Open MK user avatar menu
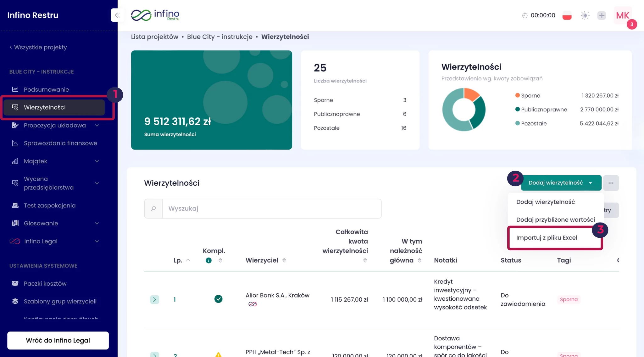Viewport: 644px width, 357px height. point(622,15)
